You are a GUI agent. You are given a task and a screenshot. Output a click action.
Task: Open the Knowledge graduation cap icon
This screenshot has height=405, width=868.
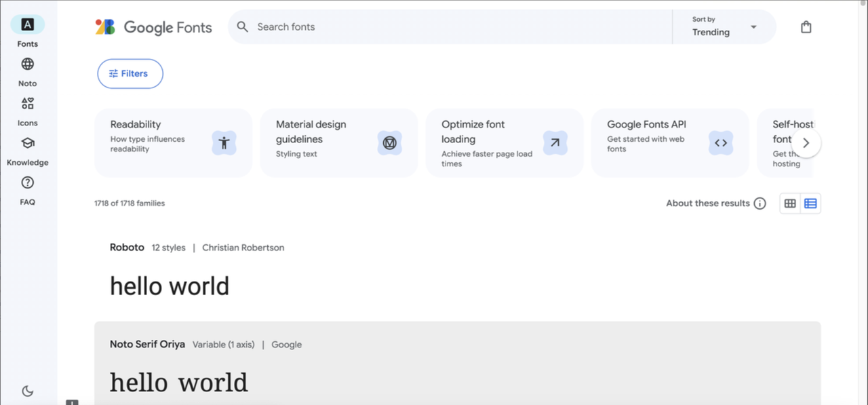click(x=27, y=143)
